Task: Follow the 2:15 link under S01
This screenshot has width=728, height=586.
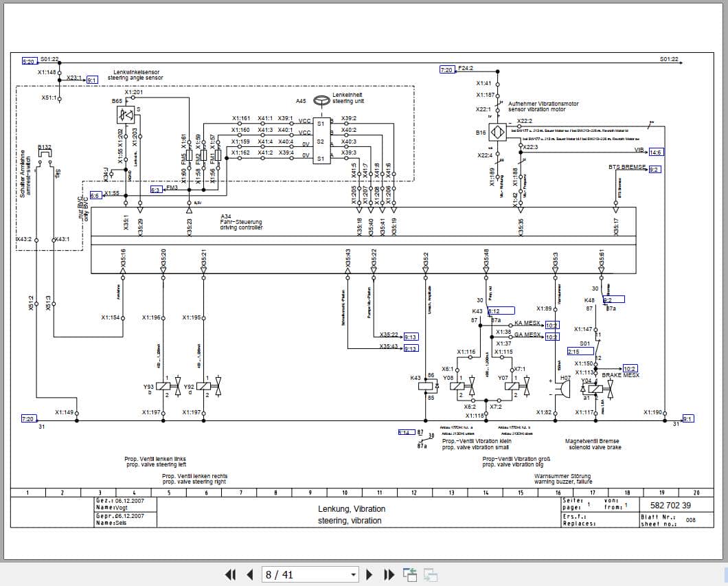Action: tap(580, 351)
